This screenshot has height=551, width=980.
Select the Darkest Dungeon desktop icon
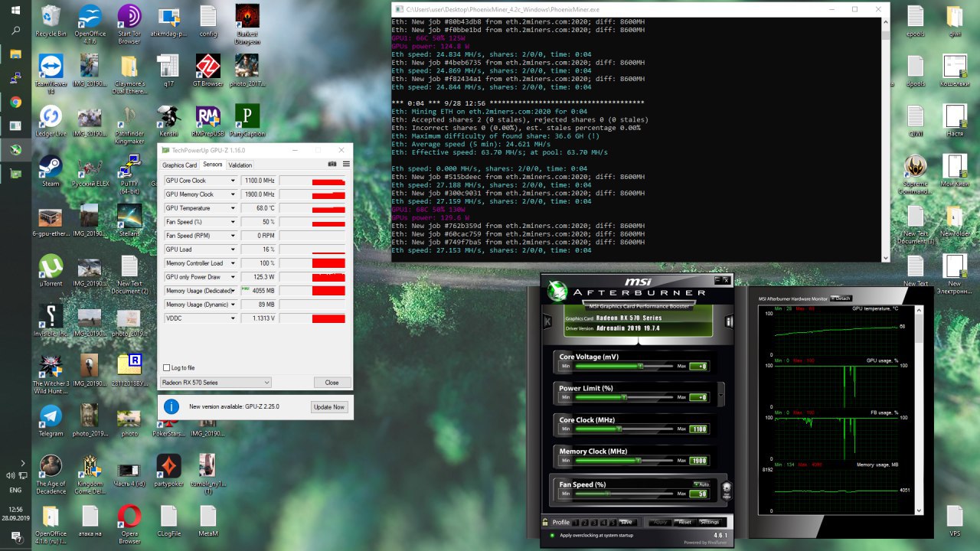point(247,24)
